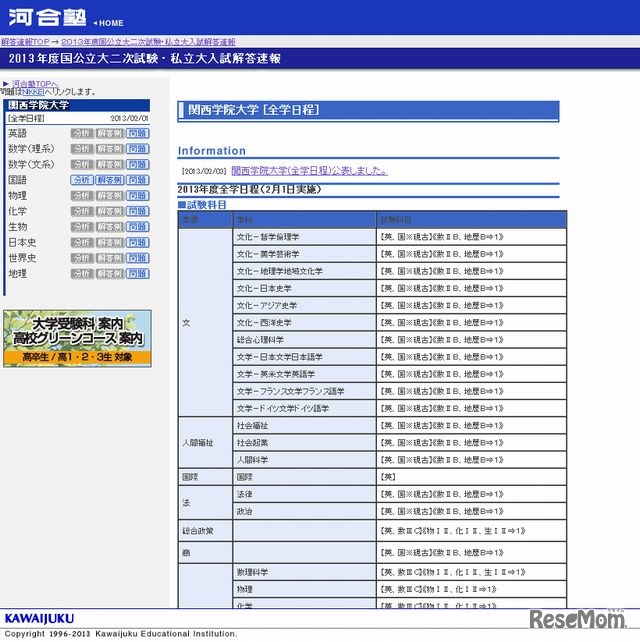Click the 大学受験科・高校グリーンコース案内 banner
640x642 pixels.
point(77,339)
